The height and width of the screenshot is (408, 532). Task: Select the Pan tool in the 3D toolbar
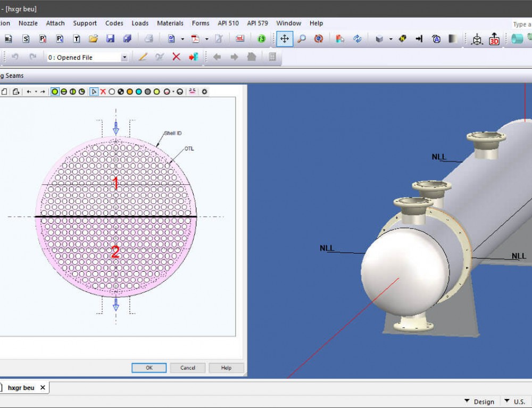coord(284,39)
